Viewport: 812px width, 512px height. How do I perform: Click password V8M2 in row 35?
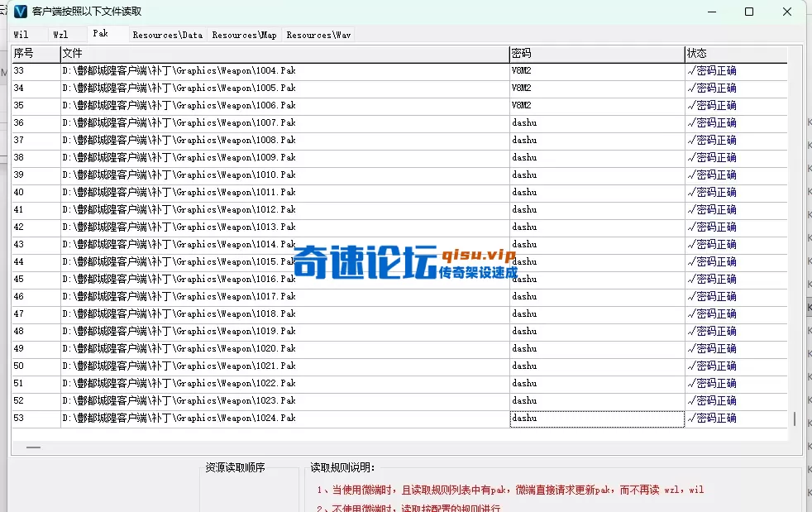click(522, 105)
